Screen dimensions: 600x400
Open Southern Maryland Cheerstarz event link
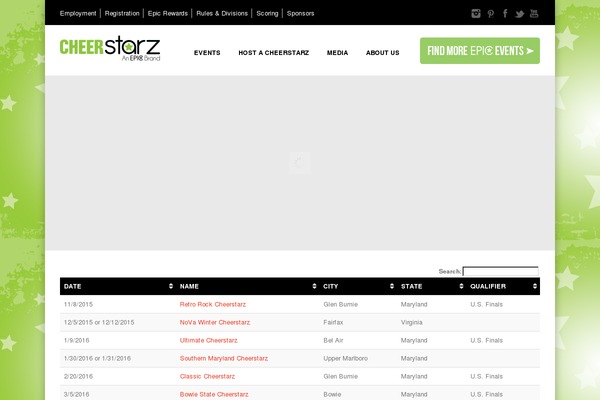[224, 358]
